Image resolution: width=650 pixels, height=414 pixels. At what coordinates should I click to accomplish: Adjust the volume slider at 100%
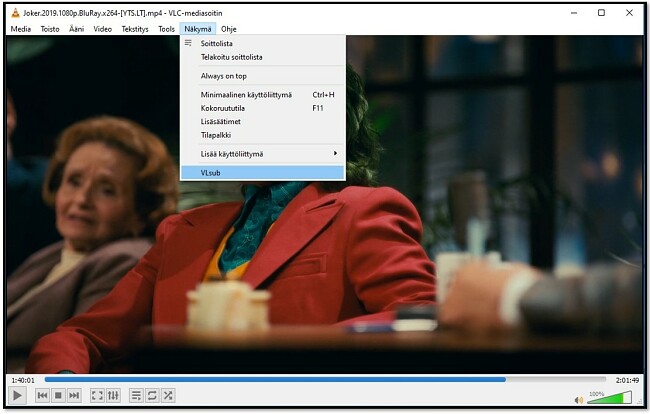pyautogui.click(x=609, y=398)
